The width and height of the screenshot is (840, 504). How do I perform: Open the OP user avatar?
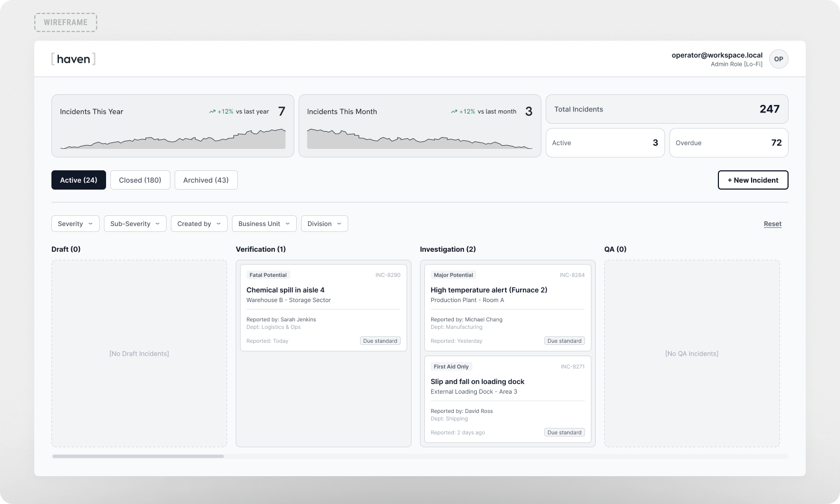778,59
